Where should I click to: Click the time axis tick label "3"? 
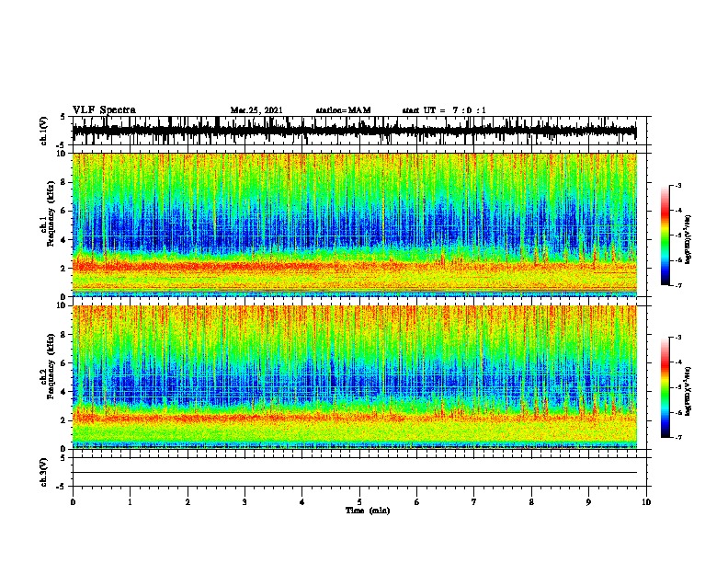pyautogui.click(x=245, y=501)
